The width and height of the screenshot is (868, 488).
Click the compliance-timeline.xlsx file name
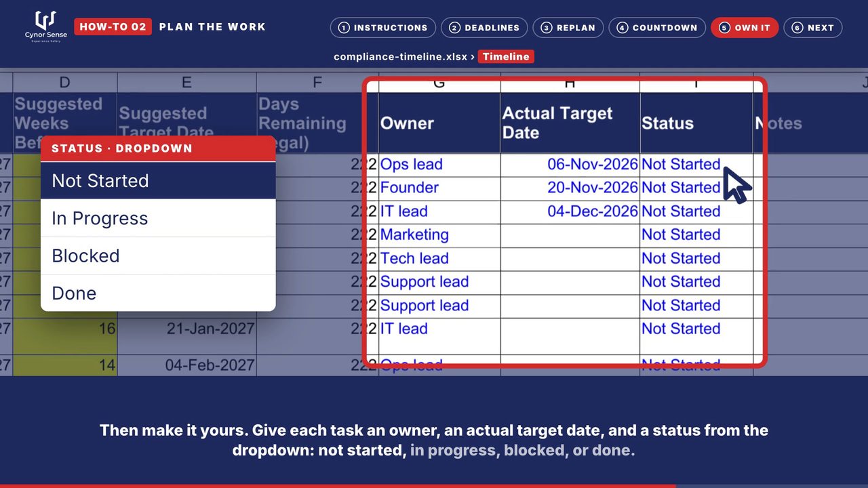pyautogui.click(x=400, y=57)
